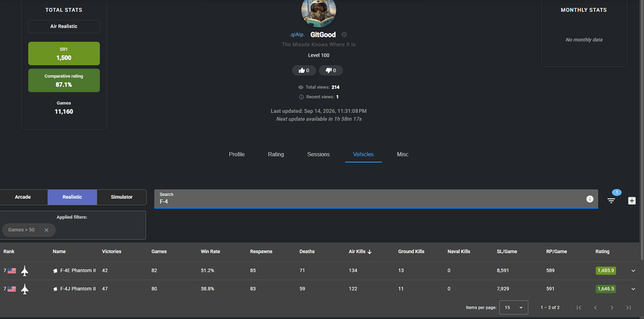Viewport: 644px width, 319px height.
Task: Remove the Games > 50 filter chip
Action: coord(46,230)
